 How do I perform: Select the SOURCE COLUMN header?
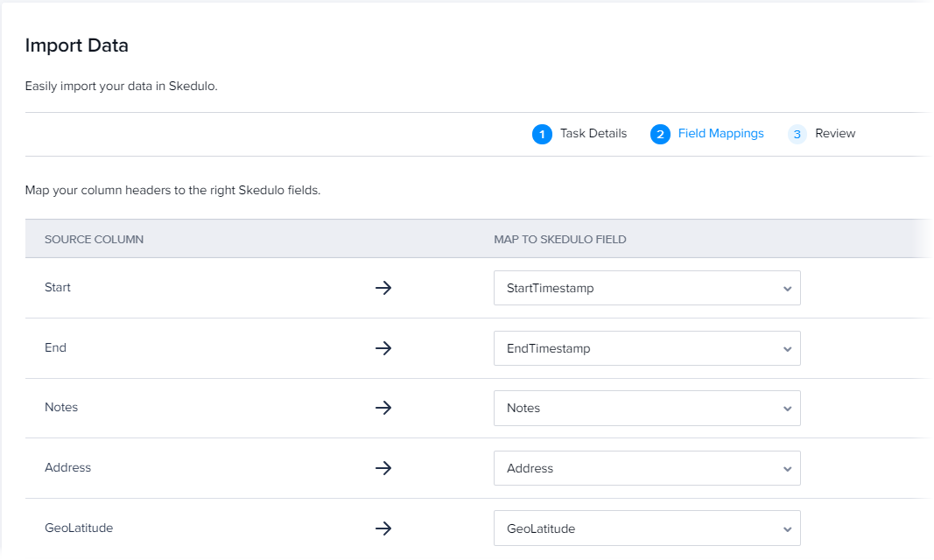tap(94, 238)
